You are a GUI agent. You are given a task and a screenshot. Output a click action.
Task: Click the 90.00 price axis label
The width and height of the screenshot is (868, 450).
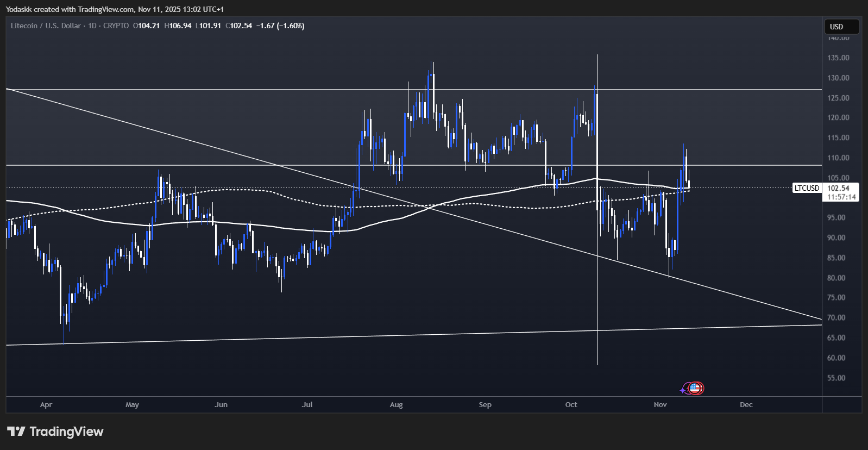tap(836, 237)
